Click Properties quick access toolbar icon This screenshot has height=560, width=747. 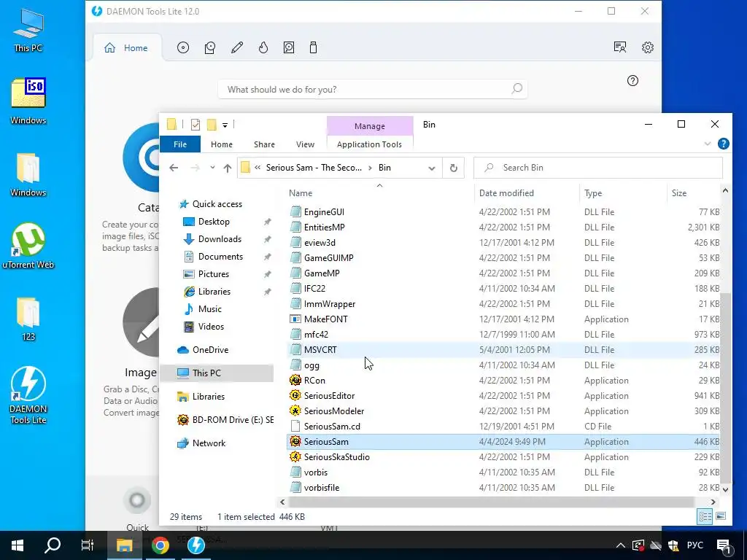point(196,125)
